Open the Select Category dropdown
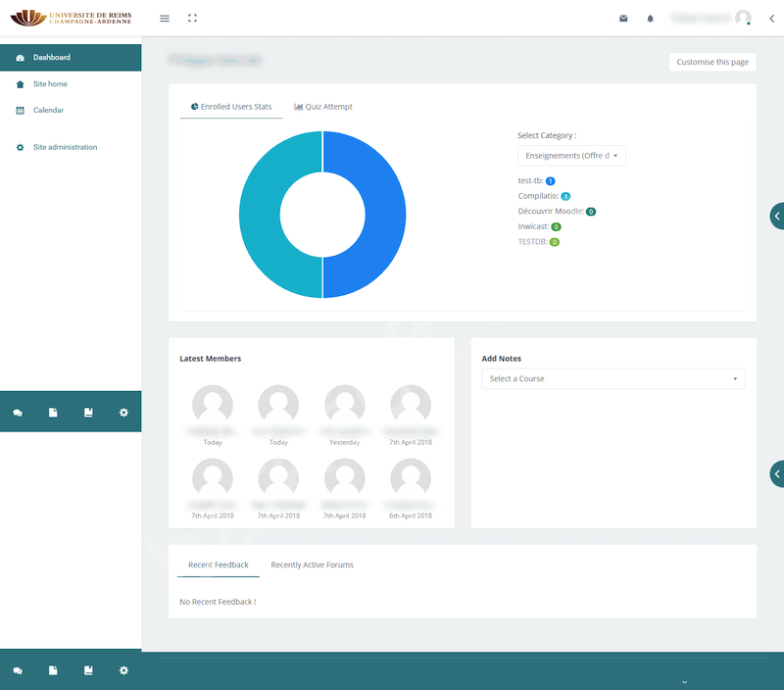Screen dimensions: 784x690 (x=571, y=156)
